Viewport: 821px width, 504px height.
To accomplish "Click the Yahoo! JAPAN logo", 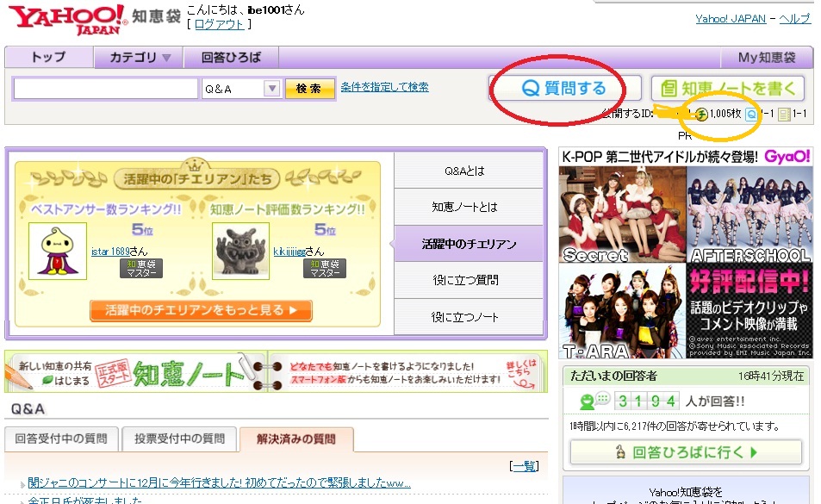I will coord(67,20).
